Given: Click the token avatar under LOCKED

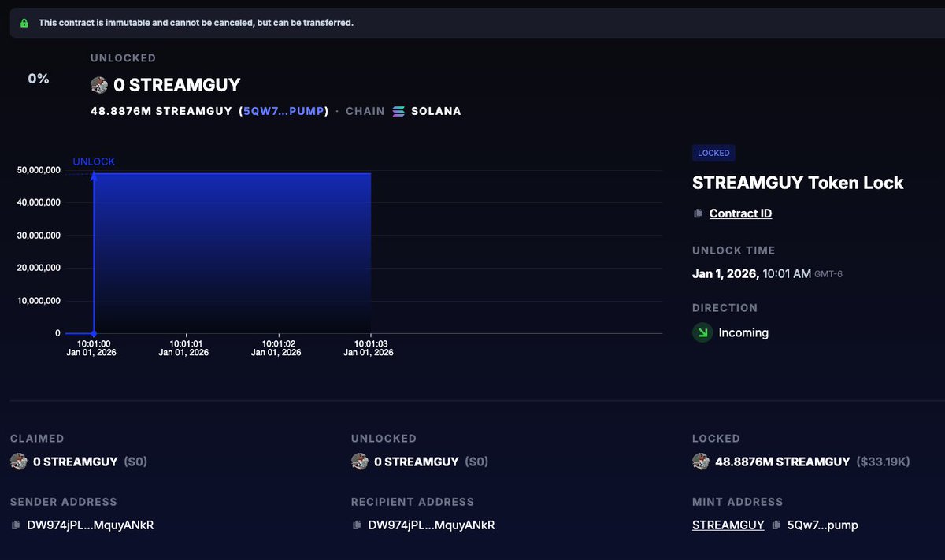Looking at the screenshot, I should click(x=701, y=462).
